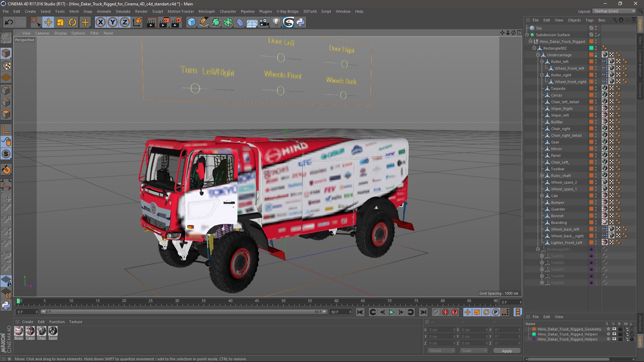Open the Spline pen tool
This screenshot has height=362, width=644.
tap(204, 22)
